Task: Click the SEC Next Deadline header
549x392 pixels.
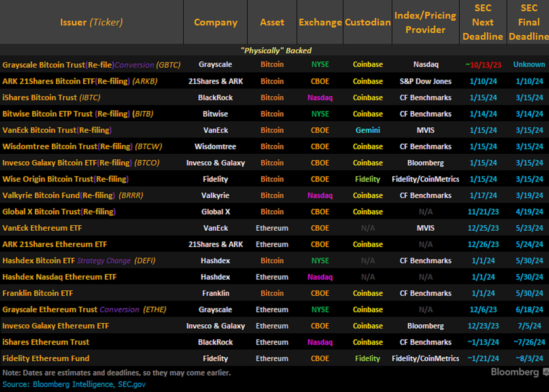Action: (483, 22)
